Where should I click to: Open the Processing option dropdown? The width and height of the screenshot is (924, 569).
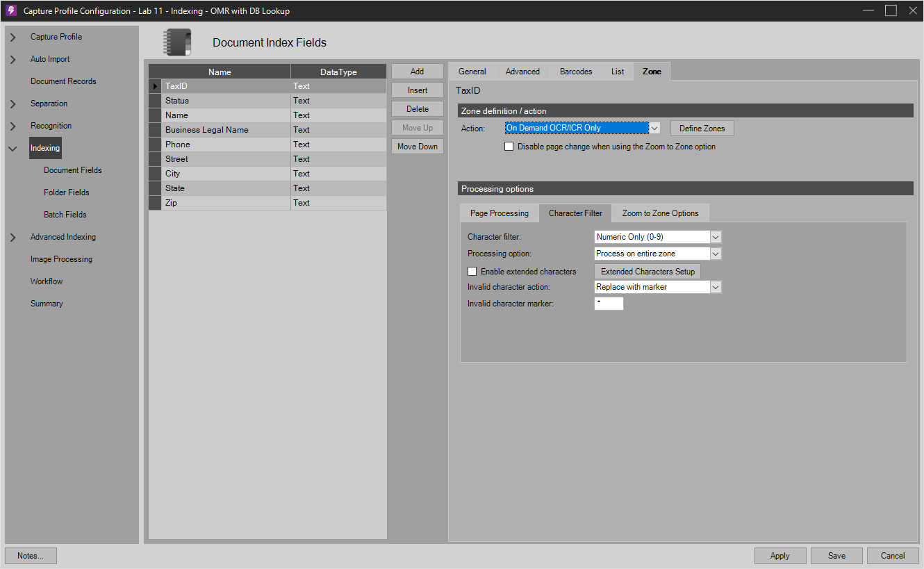coord(715,253)
